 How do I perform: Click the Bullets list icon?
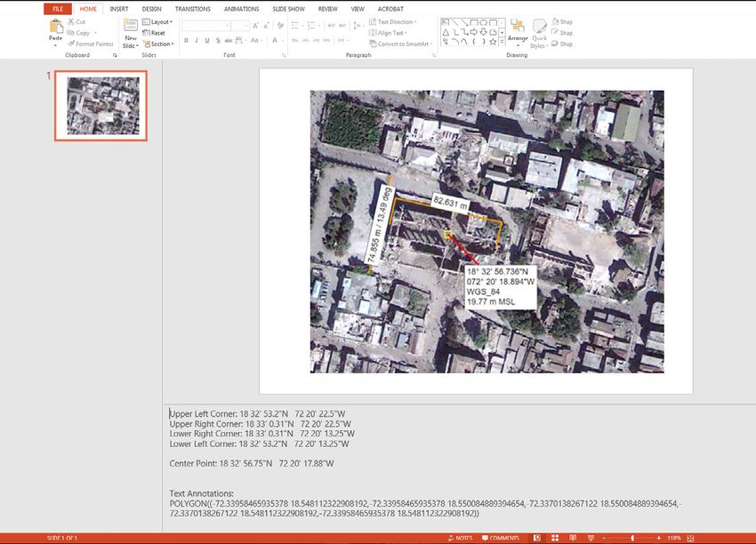point(297,26)
